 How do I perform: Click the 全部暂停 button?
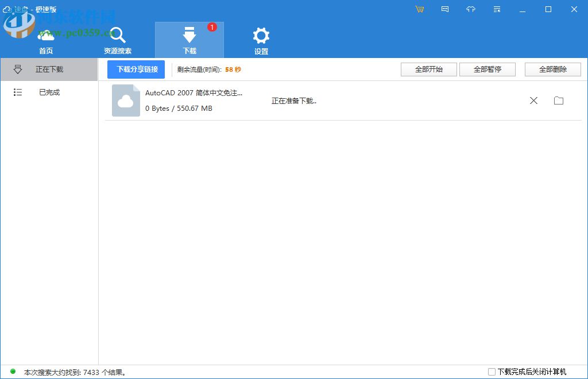coord(488,69)
